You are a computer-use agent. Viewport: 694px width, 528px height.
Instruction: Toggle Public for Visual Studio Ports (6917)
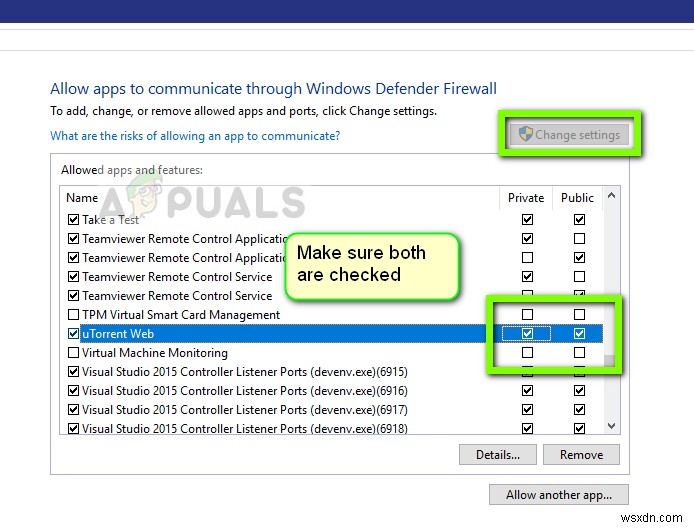tap(579, 410)
